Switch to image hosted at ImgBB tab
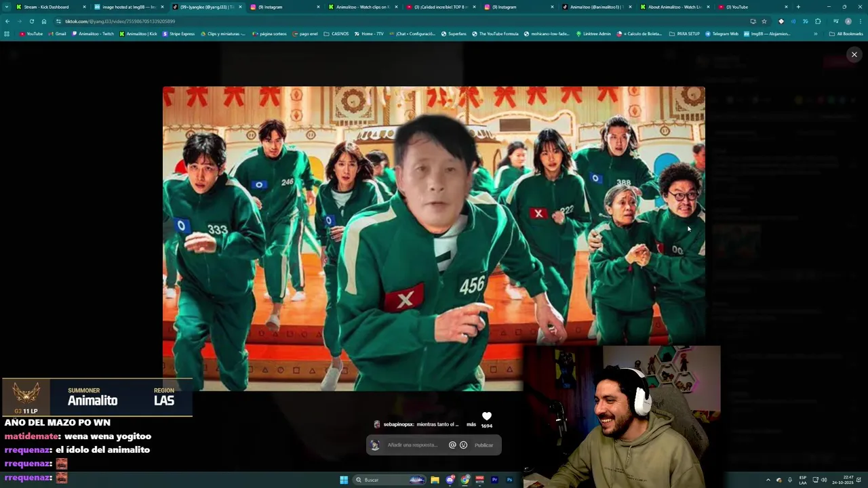868x488 pixels. click(129, 7)
